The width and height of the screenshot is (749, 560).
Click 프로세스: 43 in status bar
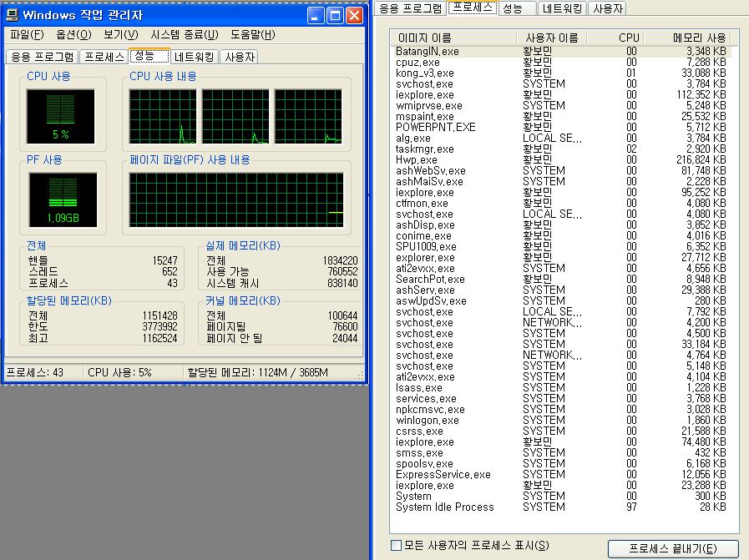point(34,372)
